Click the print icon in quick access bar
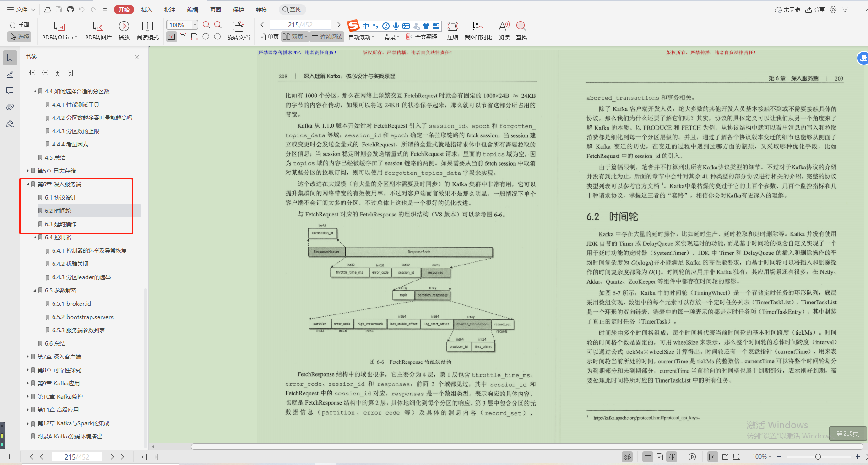The height and width of the screenshot is (465, 868). point(70,10)
